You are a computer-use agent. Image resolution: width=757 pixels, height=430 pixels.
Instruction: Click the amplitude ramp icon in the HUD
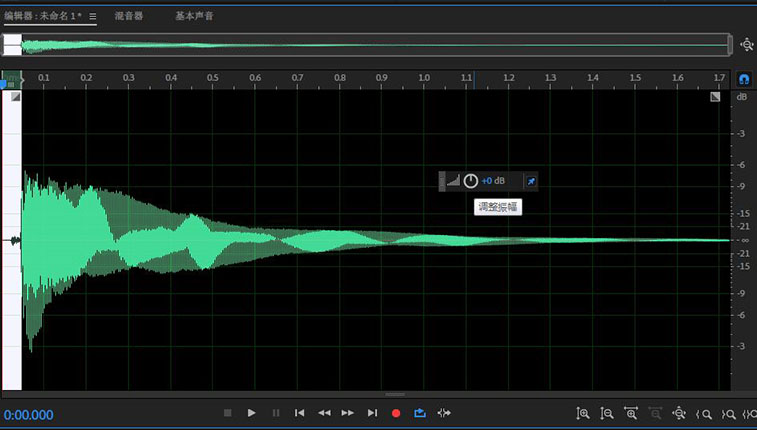(453, 181)
